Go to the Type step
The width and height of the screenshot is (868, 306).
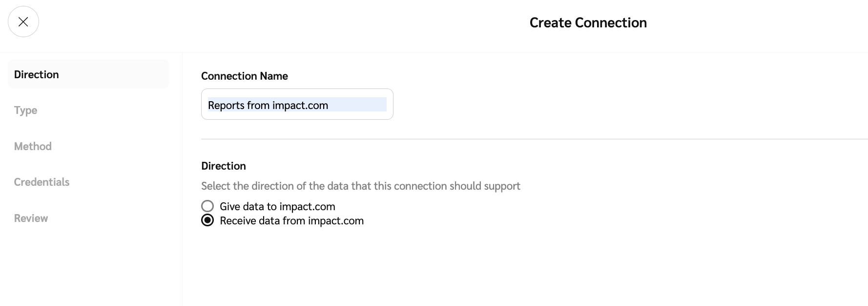(x=25, y=110)
